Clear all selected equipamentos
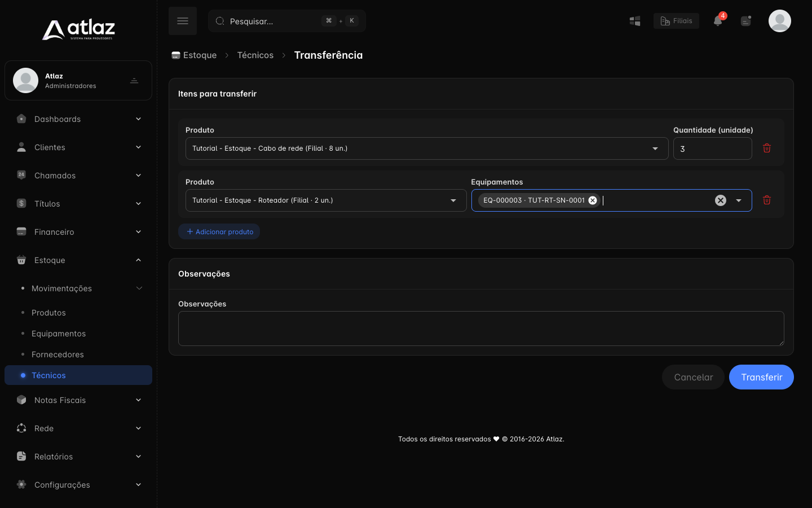 [721, 200]
